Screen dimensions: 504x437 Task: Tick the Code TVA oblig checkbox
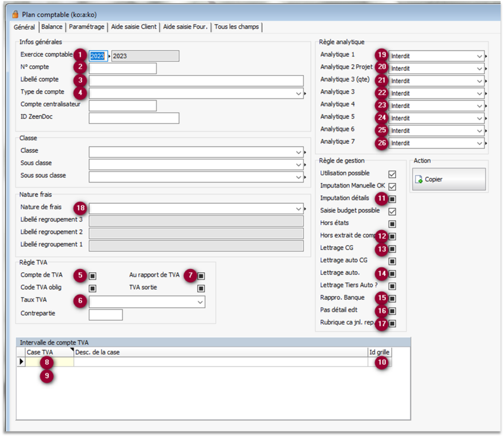(x=93, y=288)
